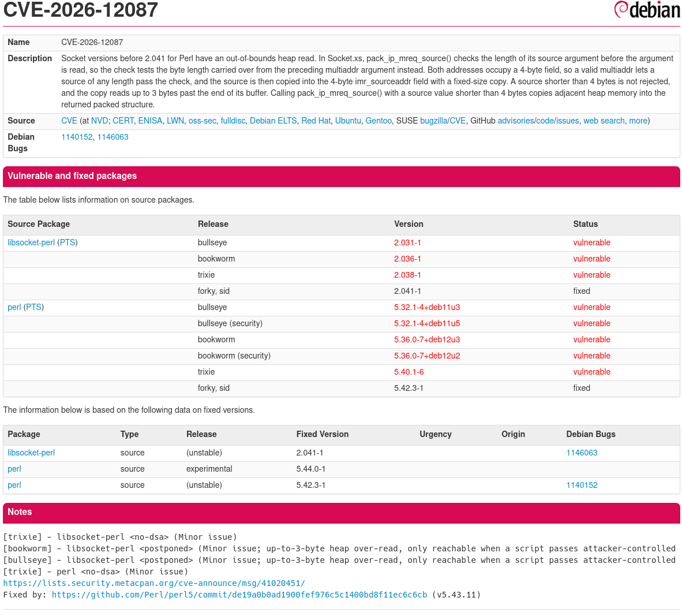Screen dimensions: 682x616
Task: Click version 5.40.1-6 for trixie
Action: [409, 372]
